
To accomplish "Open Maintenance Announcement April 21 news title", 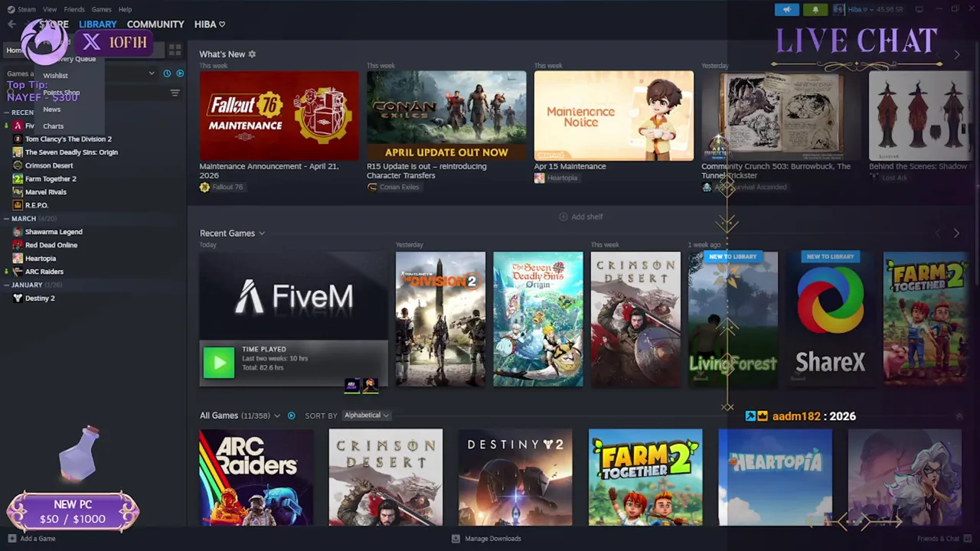I will (x=269, y=171).
